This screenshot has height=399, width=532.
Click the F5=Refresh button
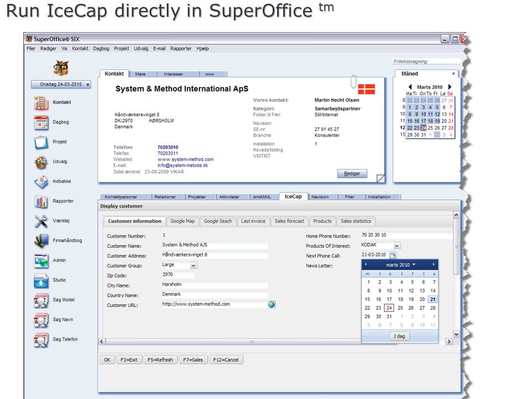160,360
